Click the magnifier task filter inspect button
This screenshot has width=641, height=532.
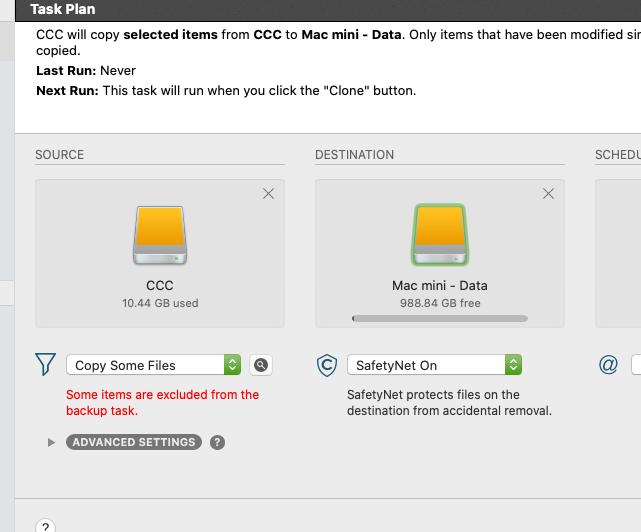click(261, 365)
